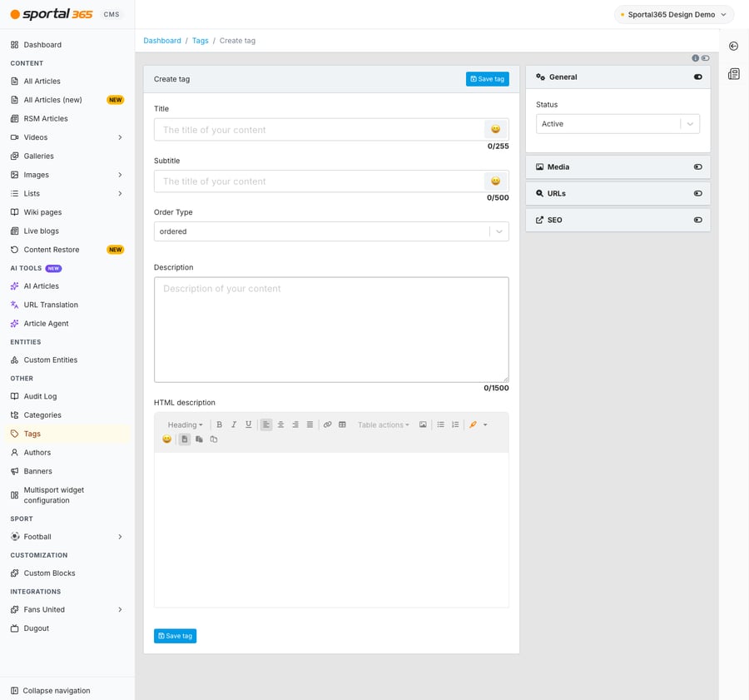Justify text in HTML editor
The width and height of the screenshot is (749, 700).
[310, 424]
